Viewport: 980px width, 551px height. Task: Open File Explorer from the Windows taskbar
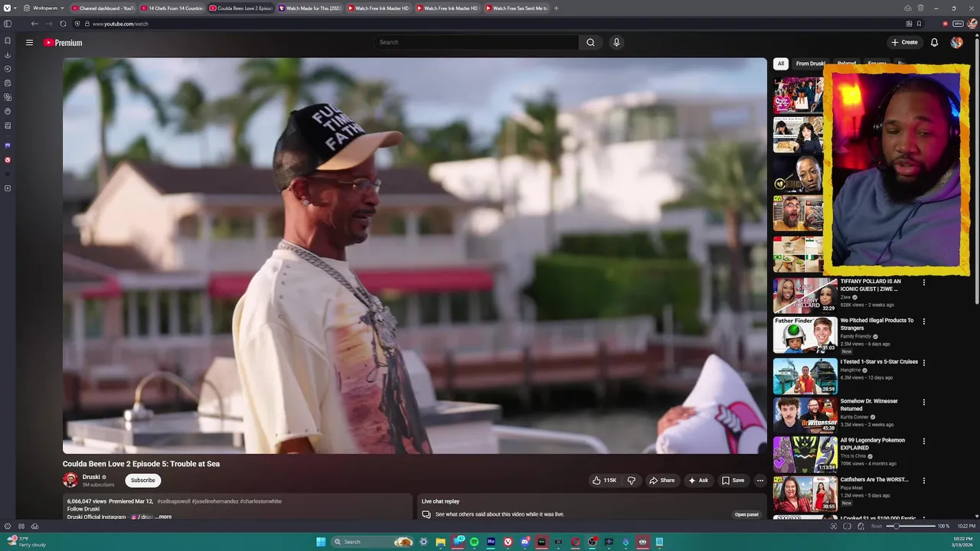(x=440, y=542)
